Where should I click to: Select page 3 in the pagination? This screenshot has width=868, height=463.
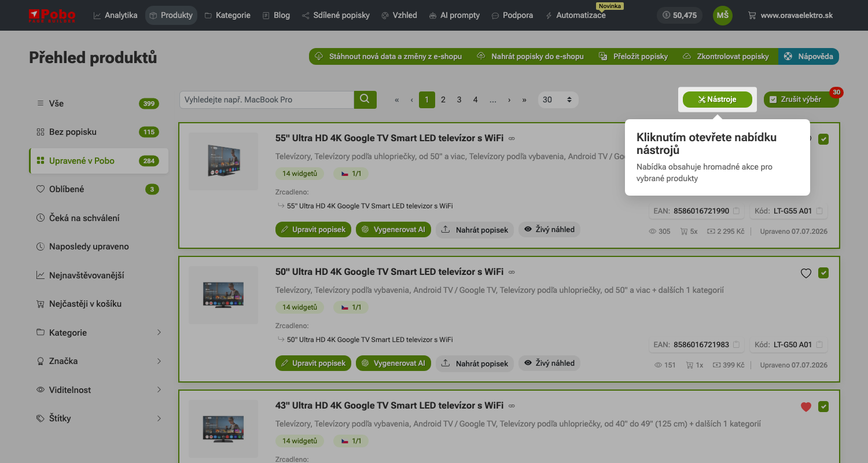(x=459, y=100)
